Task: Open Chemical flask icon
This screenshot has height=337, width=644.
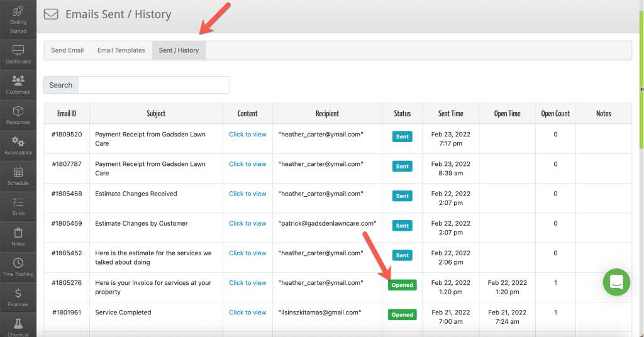Action: [18, 324]
